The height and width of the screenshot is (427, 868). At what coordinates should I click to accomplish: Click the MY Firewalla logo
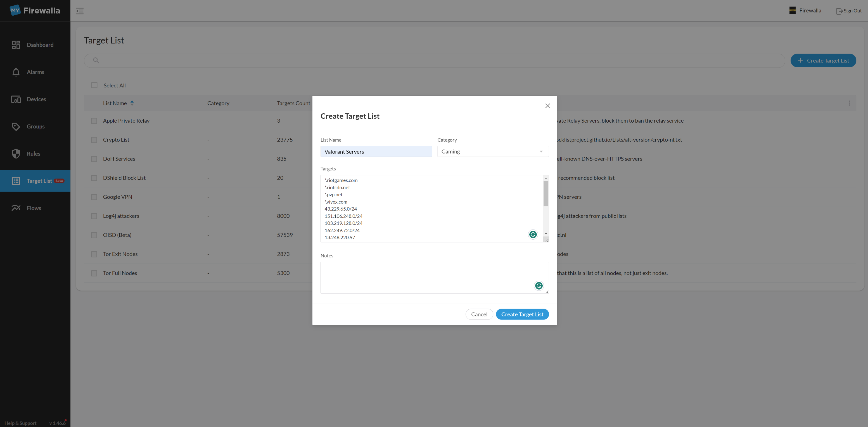(35, 10)
